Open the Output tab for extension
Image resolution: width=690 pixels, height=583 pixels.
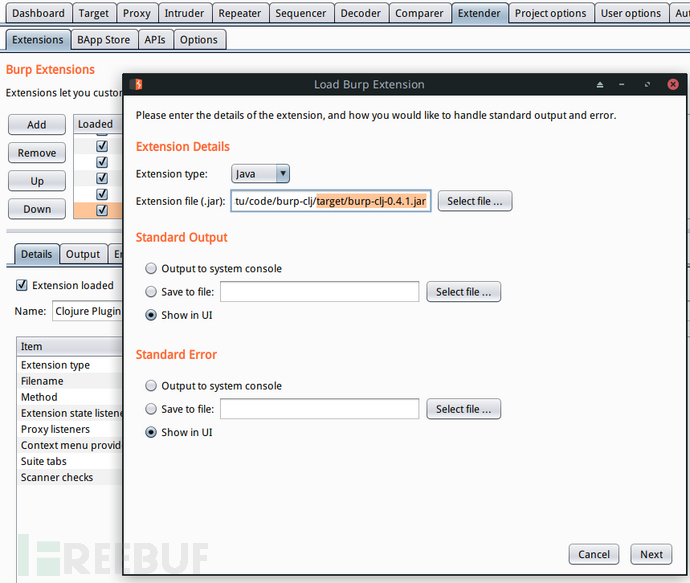click(x=83, y=254)
